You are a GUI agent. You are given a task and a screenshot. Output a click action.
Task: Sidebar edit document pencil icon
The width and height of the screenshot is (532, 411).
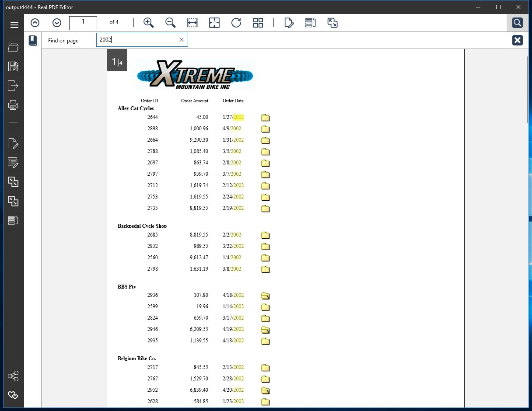(13, 143)
